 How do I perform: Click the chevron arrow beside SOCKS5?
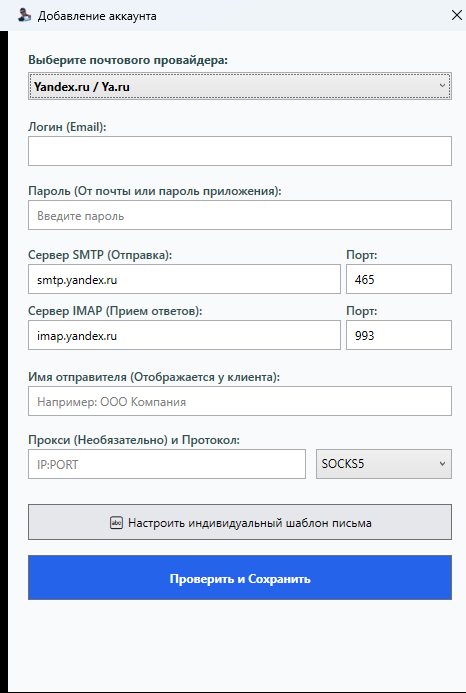point(442,464)
